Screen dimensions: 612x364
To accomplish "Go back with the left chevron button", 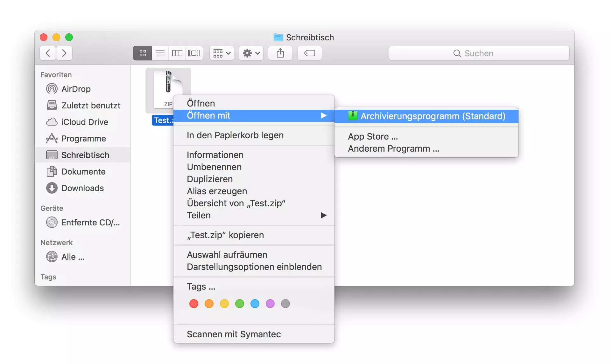I will click(48, 53).
